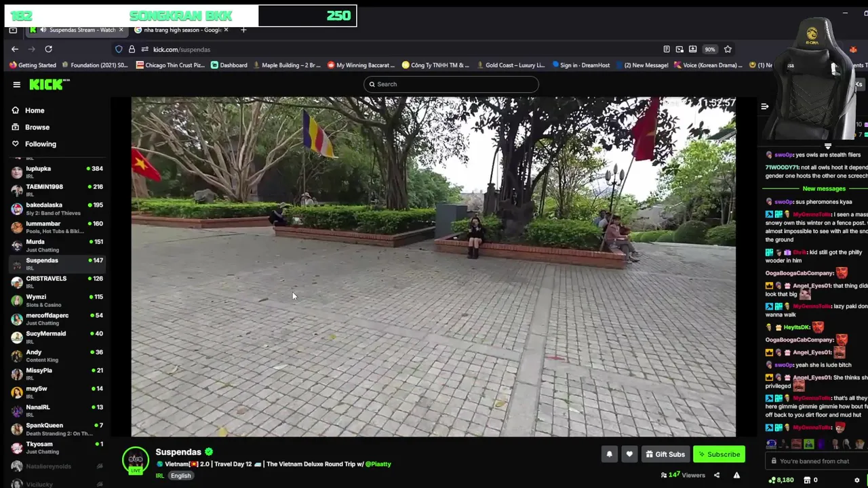The image size is (868, 488).
Task: Reset the 90% zoom indicator
Action: [709, 49]
